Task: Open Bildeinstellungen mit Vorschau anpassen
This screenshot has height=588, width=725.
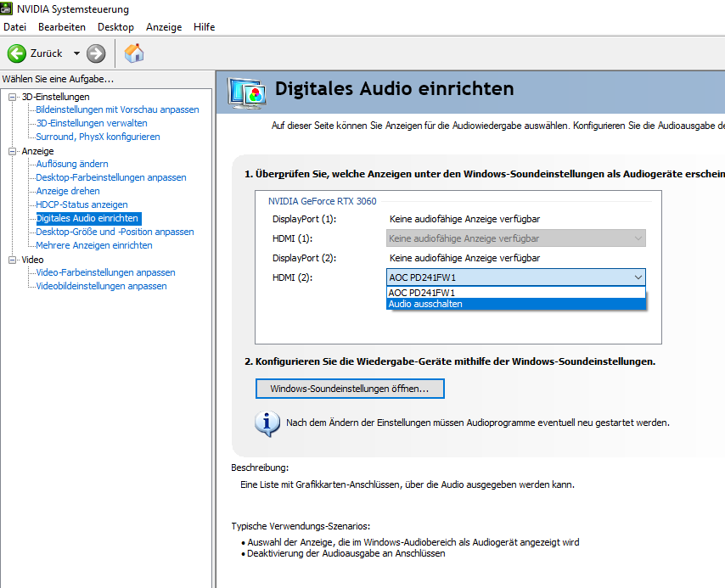Action: tap(117, 109)
